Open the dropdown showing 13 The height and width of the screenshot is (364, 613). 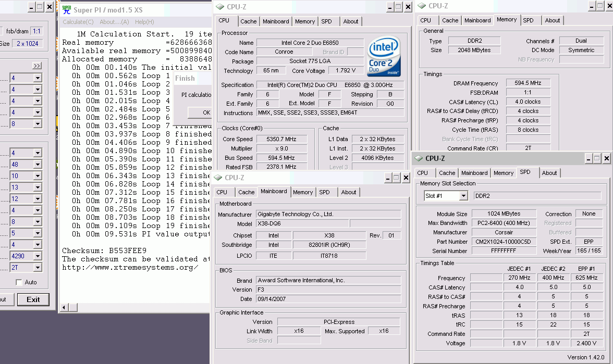point(38,187)
